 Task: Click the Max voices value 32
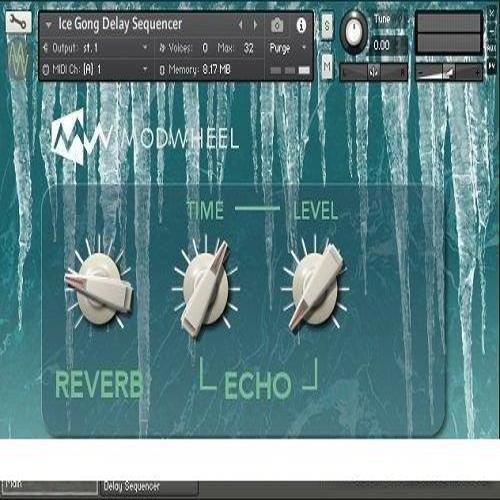[249, 48]
